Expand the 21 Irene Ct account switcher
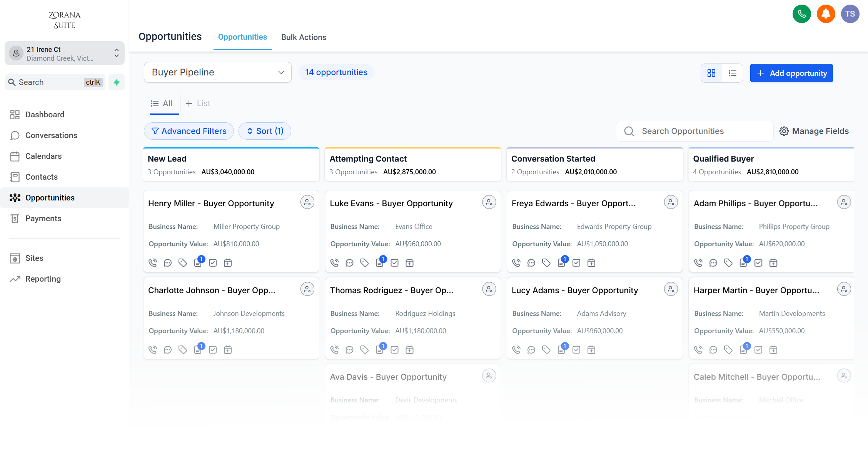 point(65,53)
